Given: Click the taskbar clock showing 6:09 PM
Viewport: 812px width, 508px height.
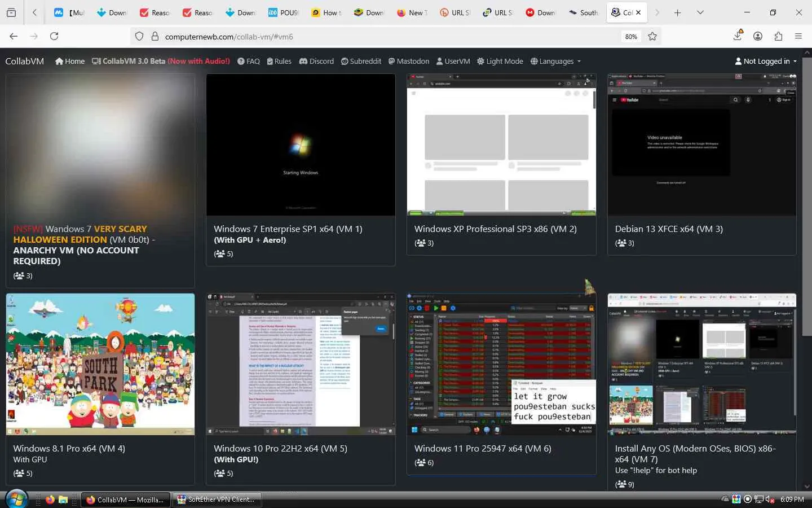Looking at the screenshot, I should tap(792, 500).
